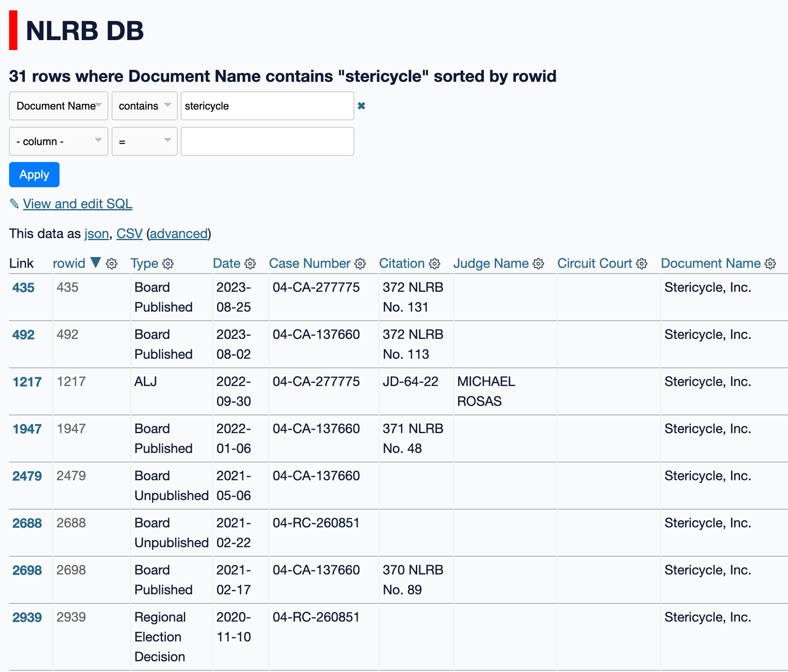788x672 pixels.
Task: Click the Apply button
Action: tap(34, 174)
